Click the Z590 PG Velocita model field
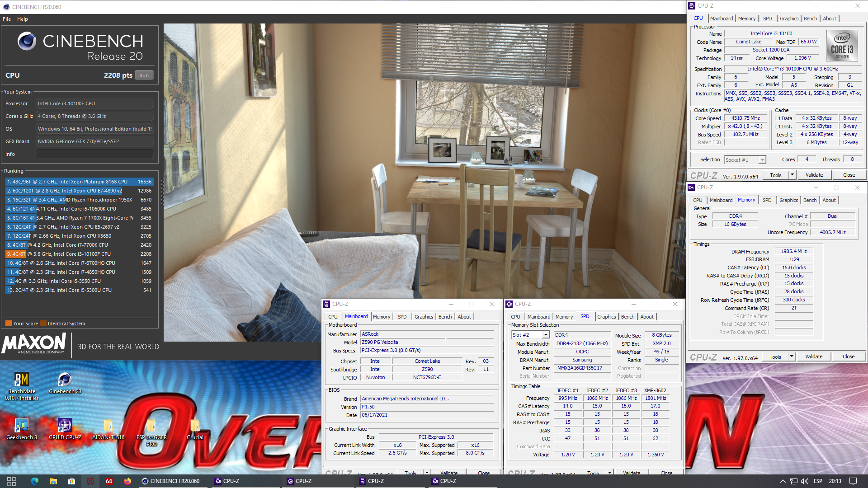868x488 pixels. (403, 342)
